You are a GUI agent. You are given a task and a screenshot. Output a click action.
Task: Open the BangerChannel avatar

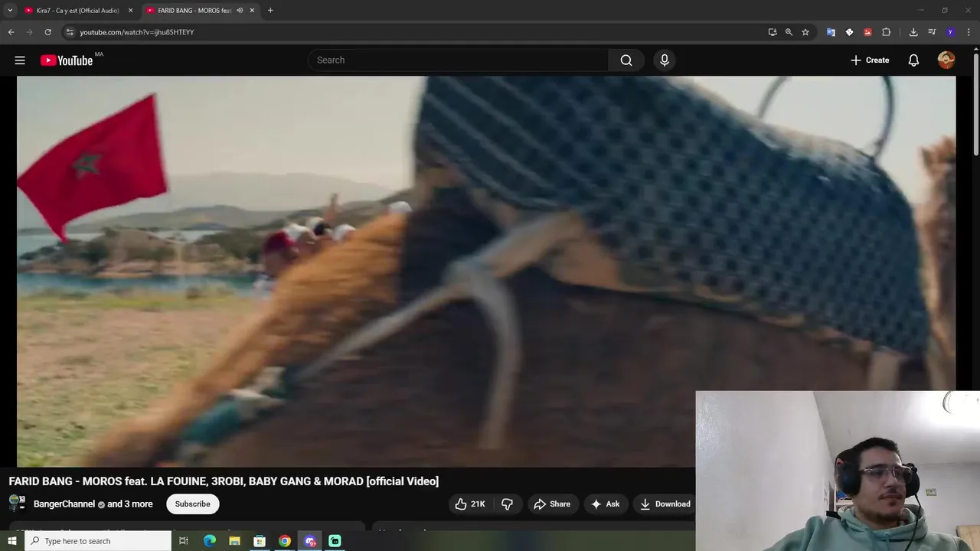pyautogui.click(x=17, y=504)
